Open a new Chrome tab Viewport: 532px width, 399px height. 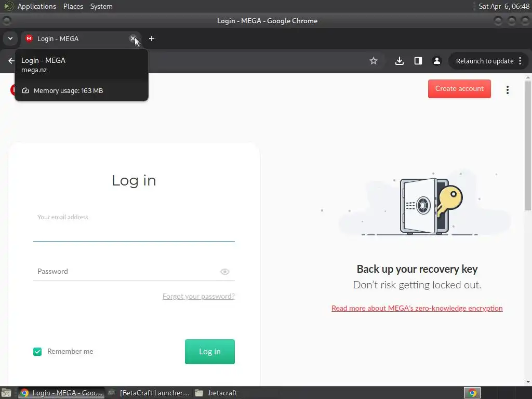point(152,38)
